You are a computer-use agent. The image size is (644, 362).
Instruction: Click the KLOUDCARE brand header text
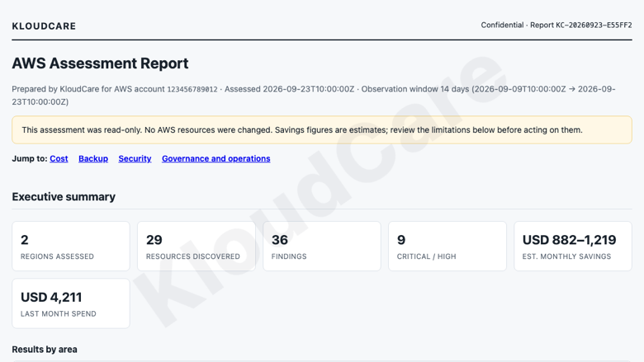click(x=44, y=26)
